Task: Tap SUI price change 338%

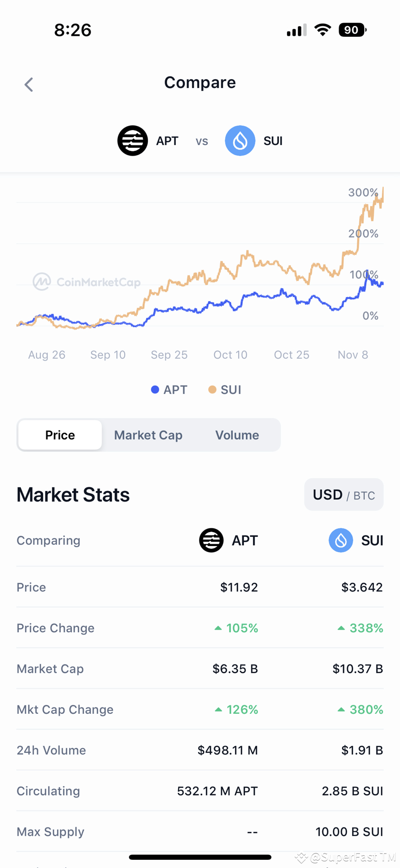Action: (x=360, y=628)
